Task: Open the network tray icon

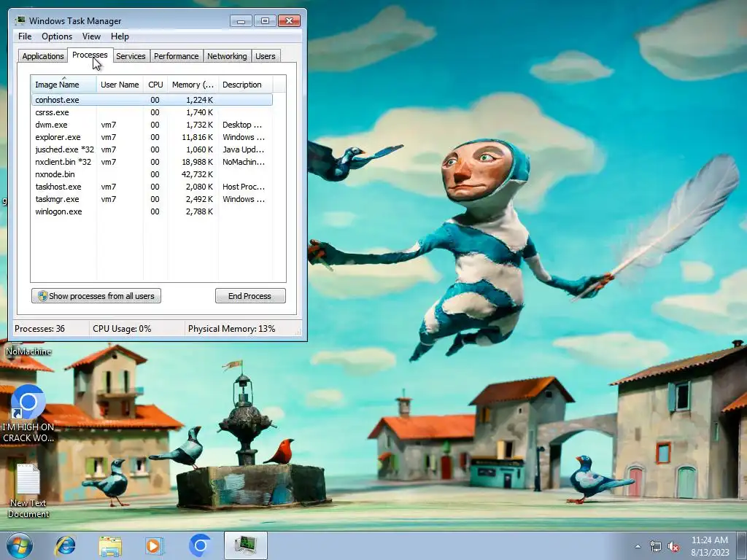Action: pos(656,547)
